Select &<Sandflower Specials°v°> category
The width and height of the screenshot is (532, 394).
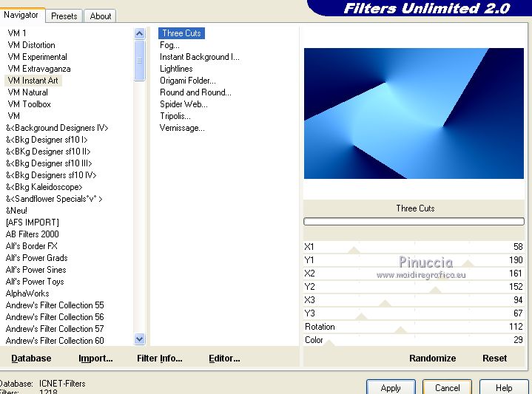[x=54, y=199]
